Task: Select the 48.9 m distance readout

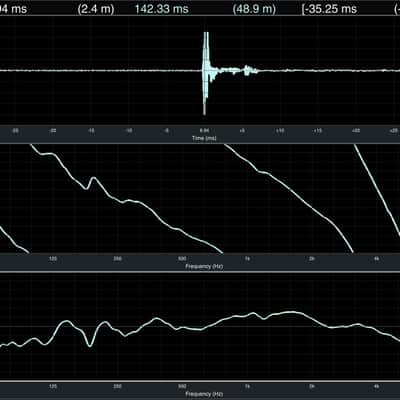Action: (254, 9)
